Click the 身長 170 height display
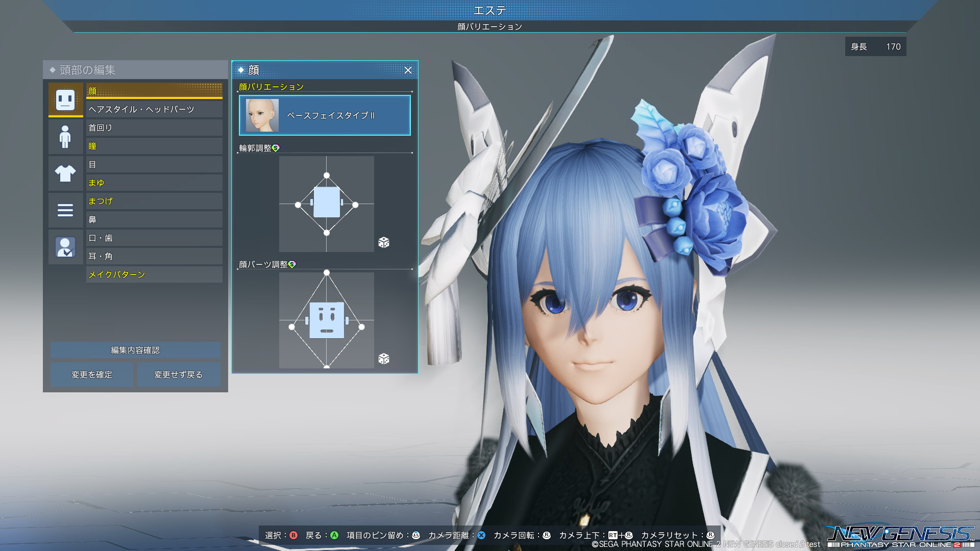Viewport: 980px width, 551px height. point(876,46)
